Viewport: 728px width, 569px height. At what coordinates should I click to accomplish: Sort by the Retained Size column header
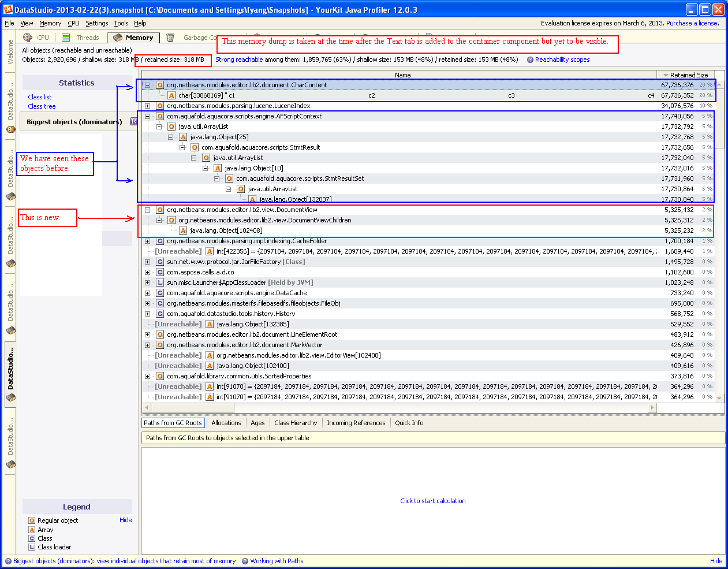(685, 75)
